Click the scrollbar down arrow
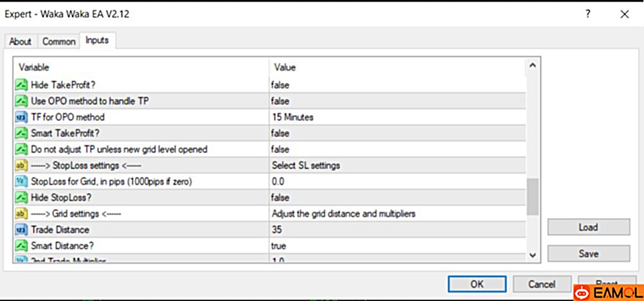The image size is (644, 301). pos(532,255)
